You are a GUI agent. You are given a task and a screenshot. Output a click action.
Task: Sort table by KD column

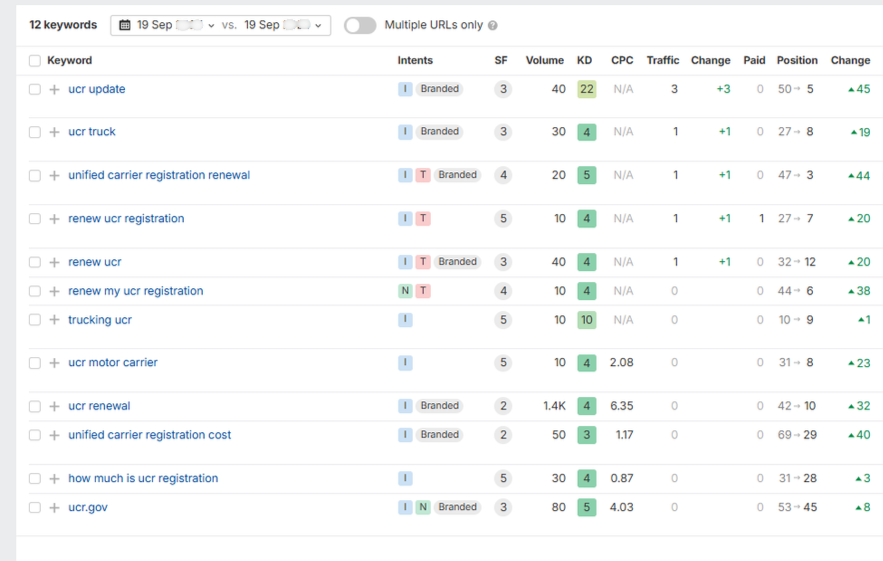pos(585,60)
